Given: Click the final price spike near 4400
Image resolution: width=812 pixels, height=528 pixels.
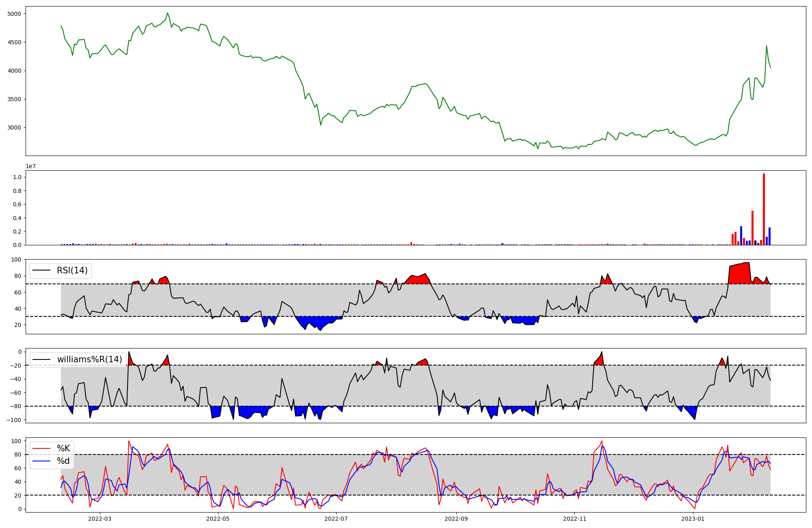Looking at the screenshot, I should click(x=767, y=46).
